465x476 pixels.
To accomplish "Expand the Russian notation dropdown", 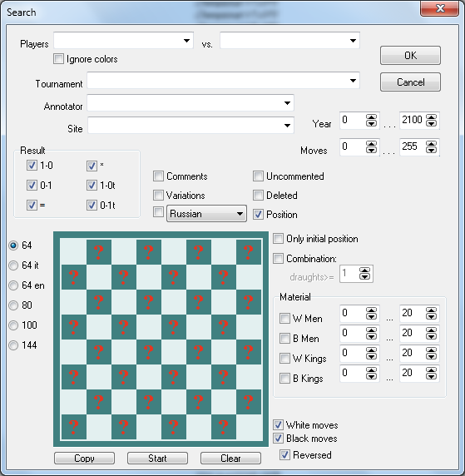I will point(240,214).
